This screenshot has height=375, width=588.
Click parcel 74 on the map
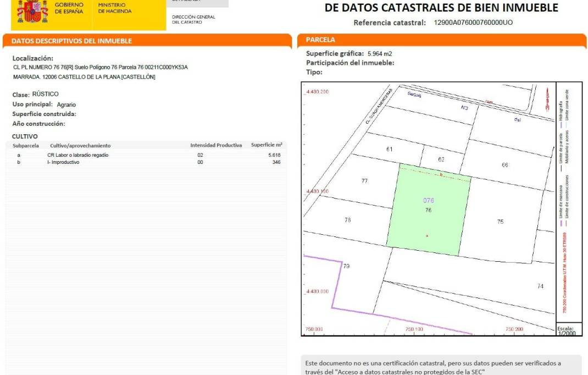click(540, 286)
